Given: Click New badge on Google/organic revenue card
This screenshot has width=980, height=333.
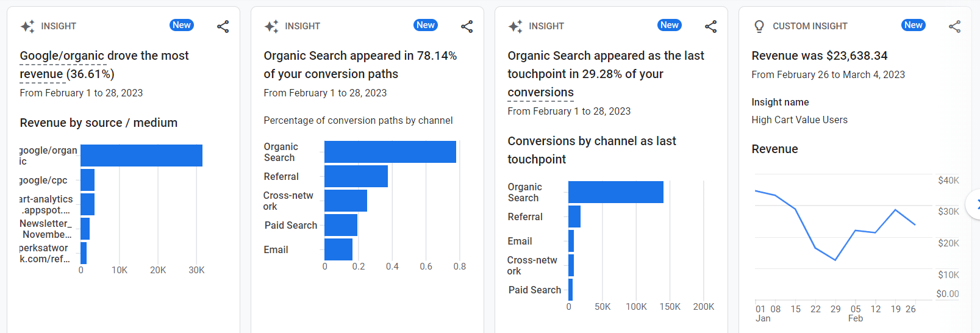Looking at the screenshot, I should 182,25.
